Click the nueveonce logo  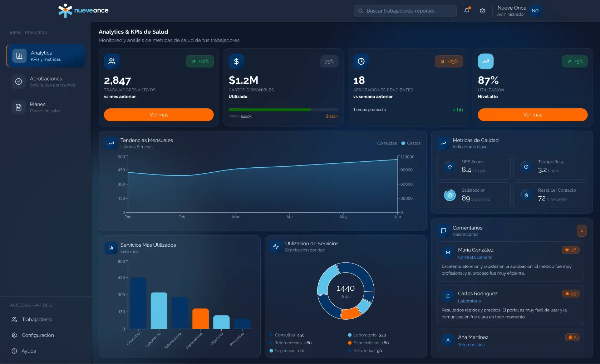[83, 11]
